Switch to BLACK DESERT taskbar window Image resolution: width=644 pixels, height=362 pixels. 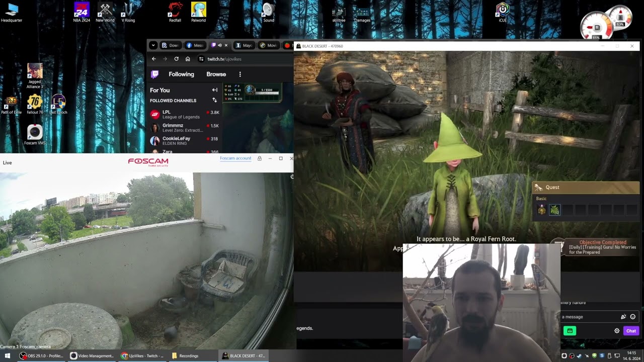(244, 356)
